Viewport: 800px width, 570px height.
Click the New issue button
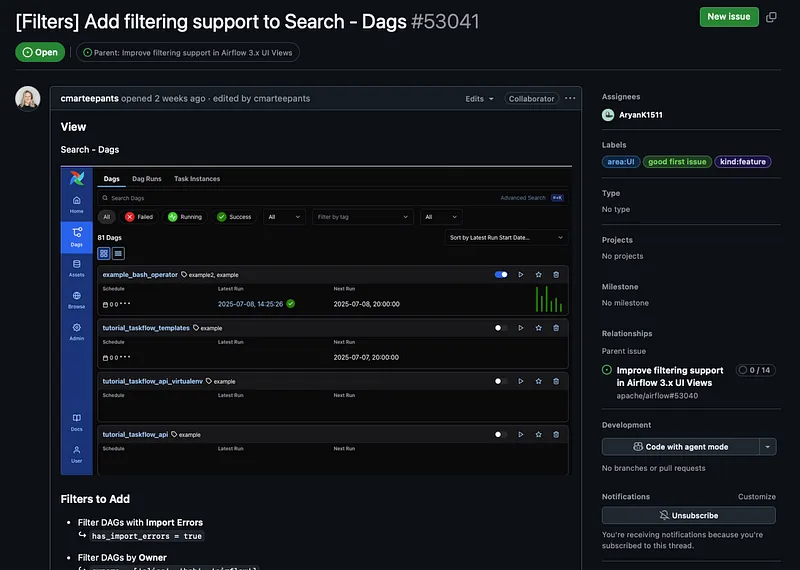pos(729,17)
